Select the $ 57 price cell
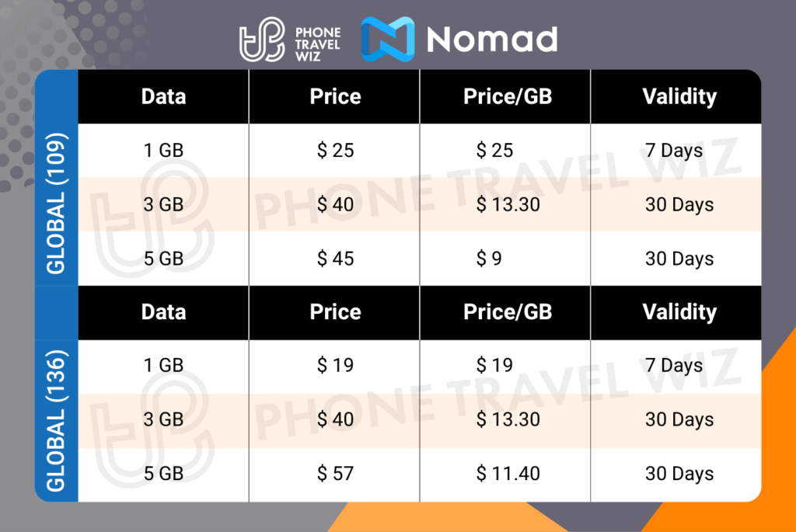796x532 pixels. [x=335, y=474]
